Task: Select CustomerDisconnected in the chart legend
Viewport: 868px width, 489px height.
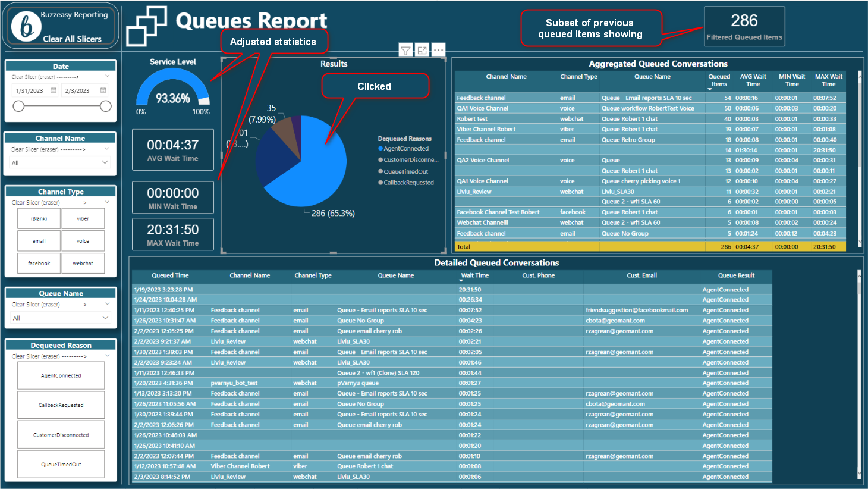Action: (410, 160)
